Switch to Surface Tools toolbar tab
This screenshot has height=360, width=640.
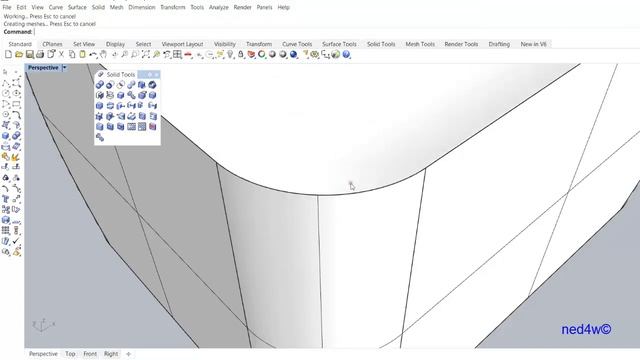pyautogui.click(x=339, y=44)
